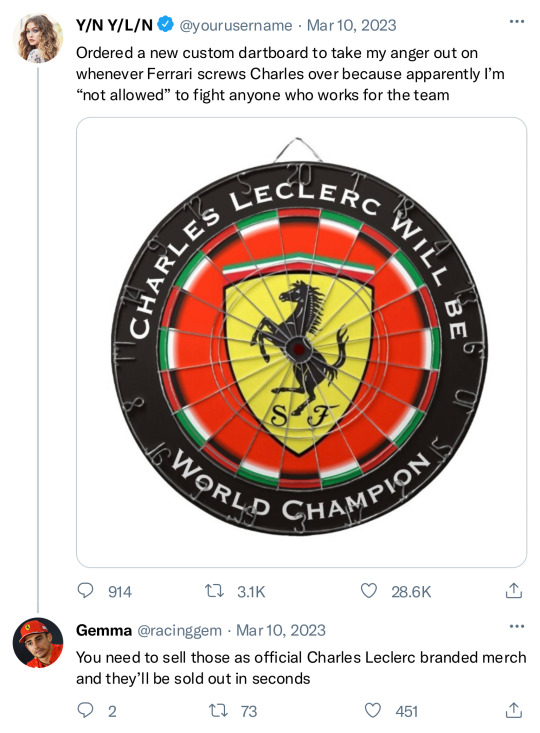Screen dimensions: 540x733
Task: Visit the @yourusername handle
Action: [x=236, y=25]
